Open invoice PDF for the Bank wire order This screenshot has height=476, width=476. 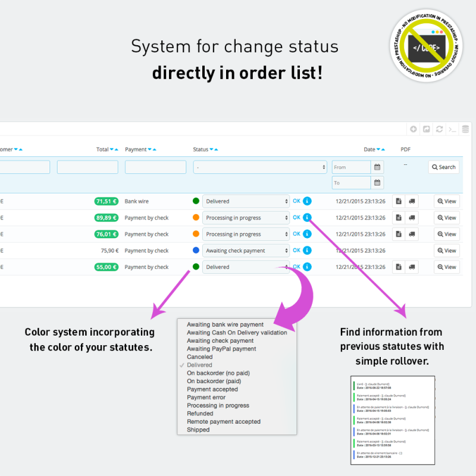399,201
